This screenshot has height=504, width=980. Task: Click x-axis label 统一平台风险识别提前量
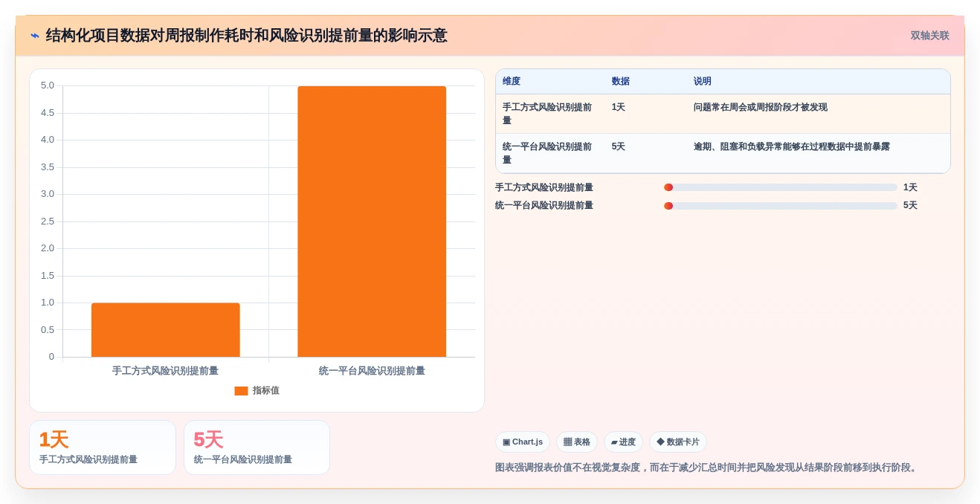pos(372,371)
